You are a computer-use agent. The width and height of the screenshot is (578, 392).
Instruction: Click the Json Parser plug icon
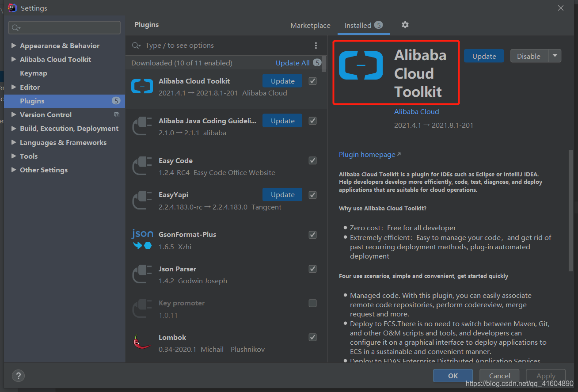pyautogui.click(x=142, y=274)
